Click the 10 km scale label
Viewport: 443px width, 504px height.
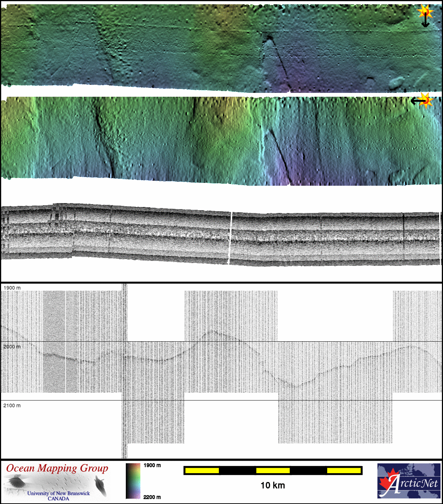pos(273,486)
